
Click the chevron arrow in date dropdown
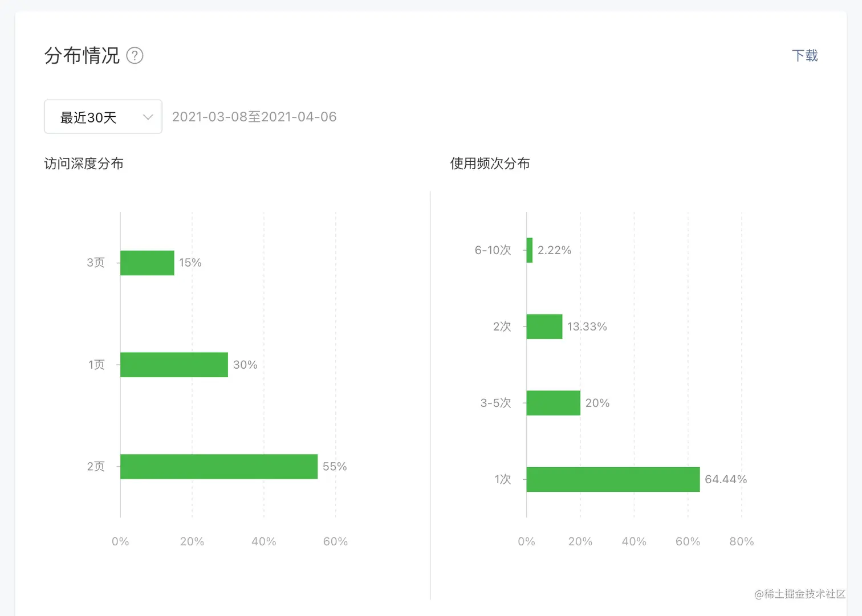(148, 117)
